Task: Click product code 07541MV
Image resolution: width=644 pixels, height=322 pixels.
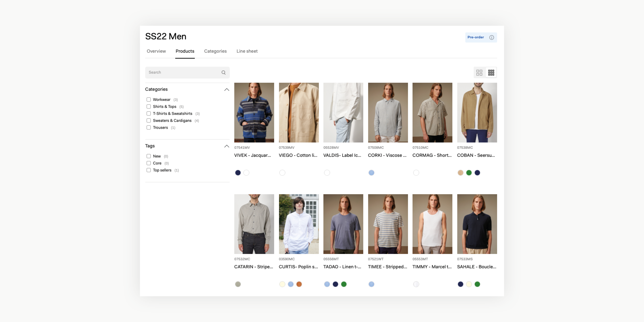Action: pyautogui.click(x=242, y=148)
